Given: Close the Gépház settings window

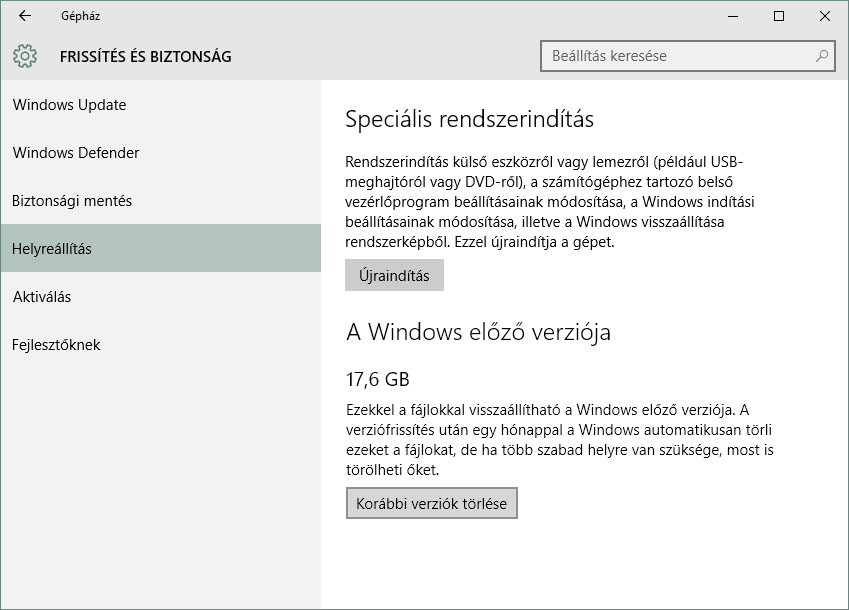Looking at the screenshot, I should tap(825, 16).
